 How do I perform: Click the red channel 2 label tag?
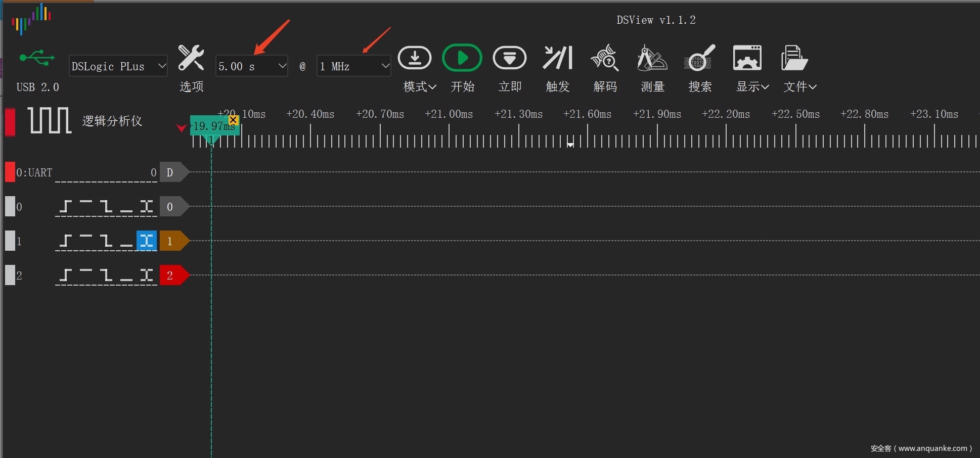(x=172, y=275)
